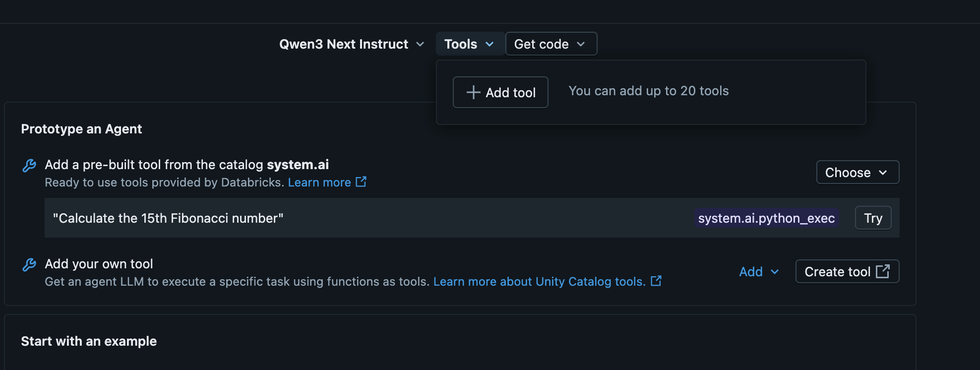Click the wrench icon beside pre-built tool
This screenshot has width=980, height=370.
coord(29,166)
